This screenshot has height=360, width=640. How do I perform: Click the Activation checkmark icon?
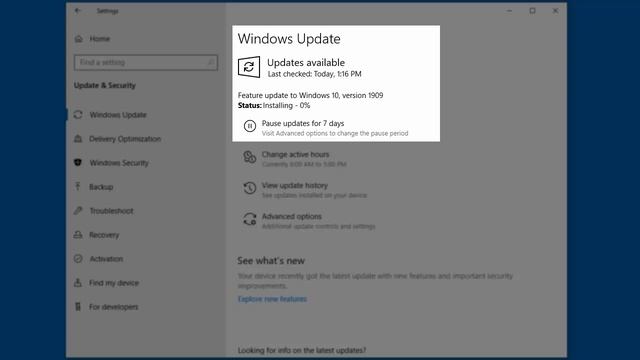click(78, 259)
